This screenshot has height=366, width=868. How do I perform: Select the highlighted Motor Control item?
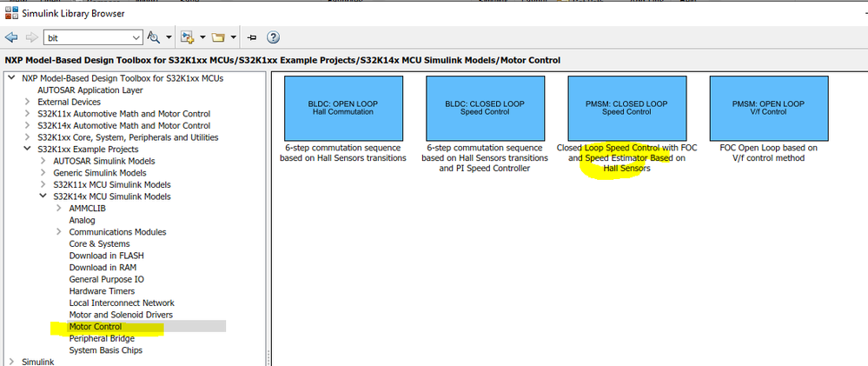[96, 327]
